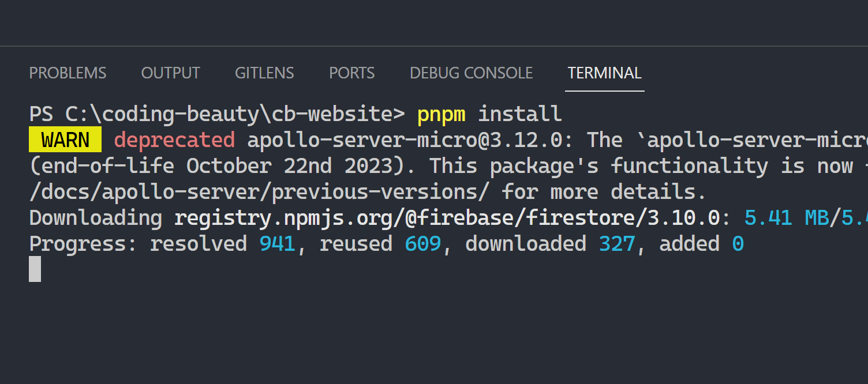Open the DEBUG CONSOLE
This screenshot has width=868, height=384.
[471, 73]
